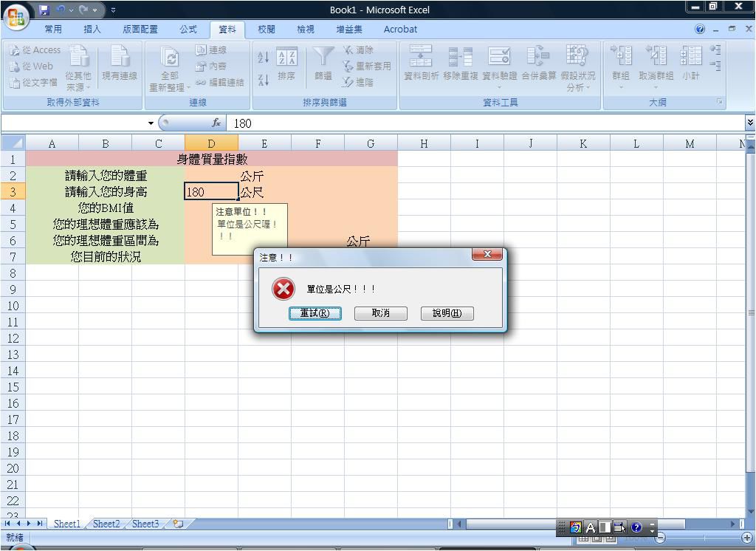Screen dimensions: 756x551
Task: Open the 大綱 group dialog launcher
Action: (x=719, y=102)
